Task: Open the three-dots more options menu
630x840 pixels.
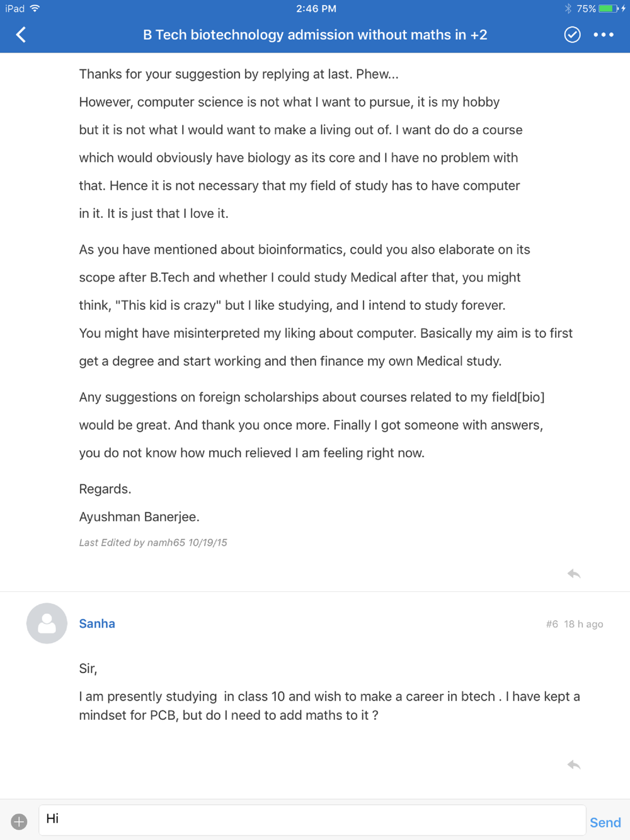Action: pos(604,35)
